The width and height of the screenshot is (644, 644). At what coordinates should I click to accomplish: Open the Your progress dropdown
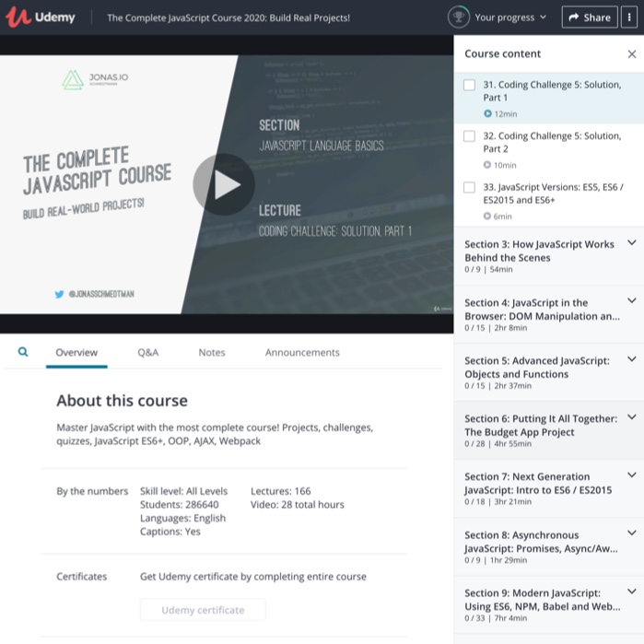[x=510, y=18]
